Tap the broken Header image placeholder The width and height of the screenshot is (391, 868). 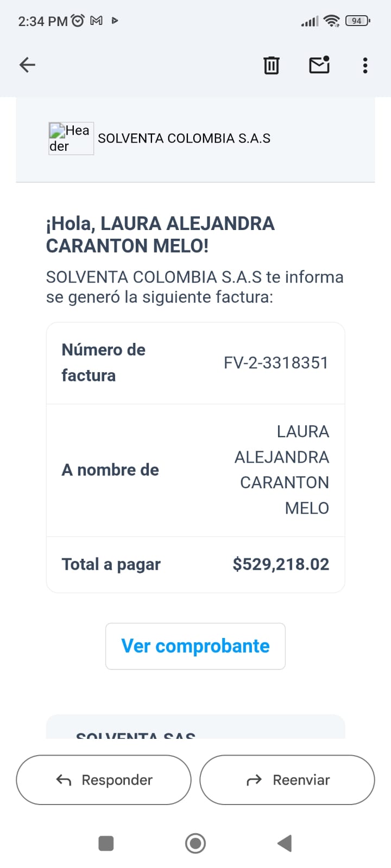71,138
